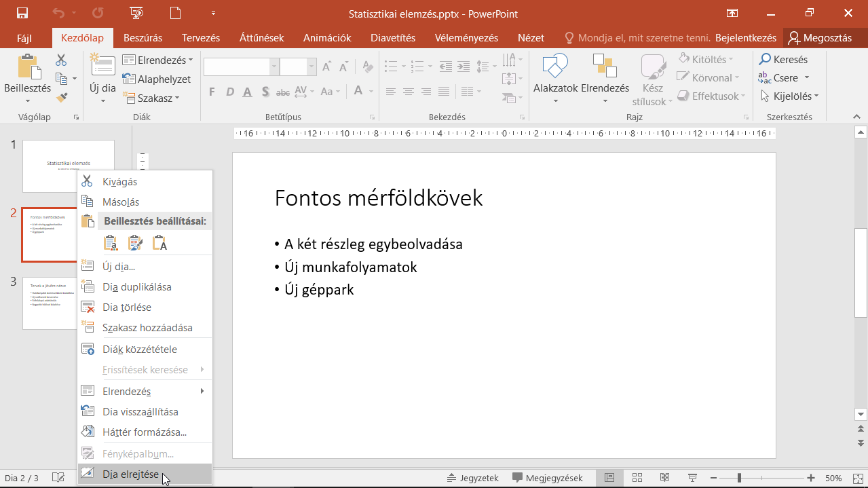Click the Alakzatok shapes icon

[x=555, y=67]
